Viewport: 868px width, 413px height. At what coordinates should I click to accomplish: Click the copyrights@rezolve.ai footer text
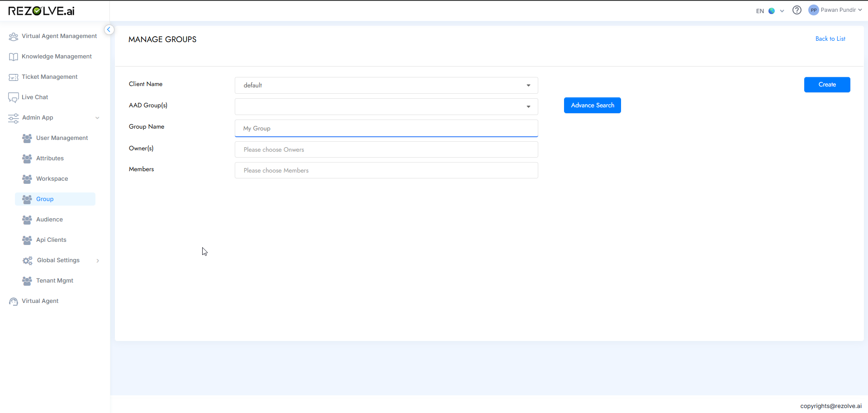coord(831,406)
